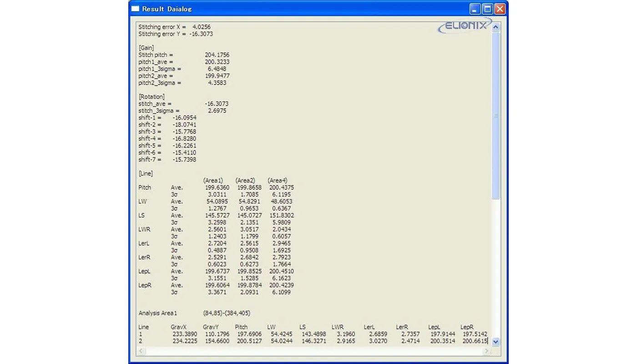Click the stitch_3sigma value 2.6975
The width and height of the screenshot is (637, 364).
tap(217, 111)
